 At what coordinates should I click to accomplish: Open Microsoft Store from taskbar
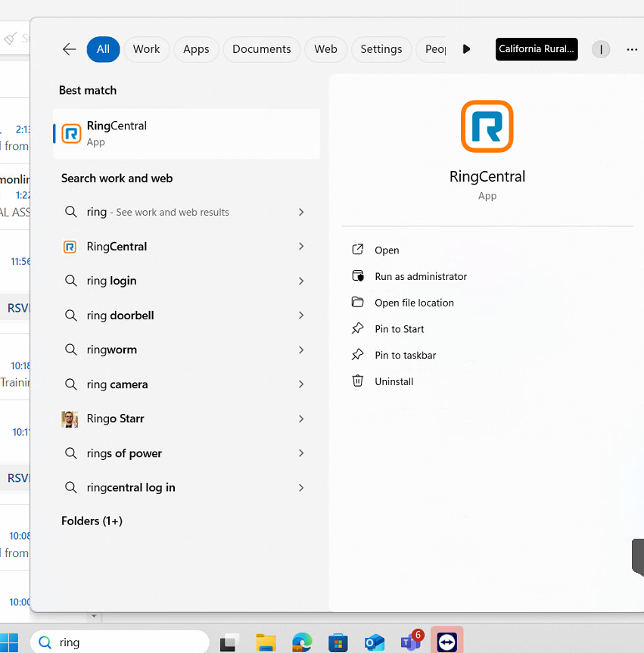point(338,642)
